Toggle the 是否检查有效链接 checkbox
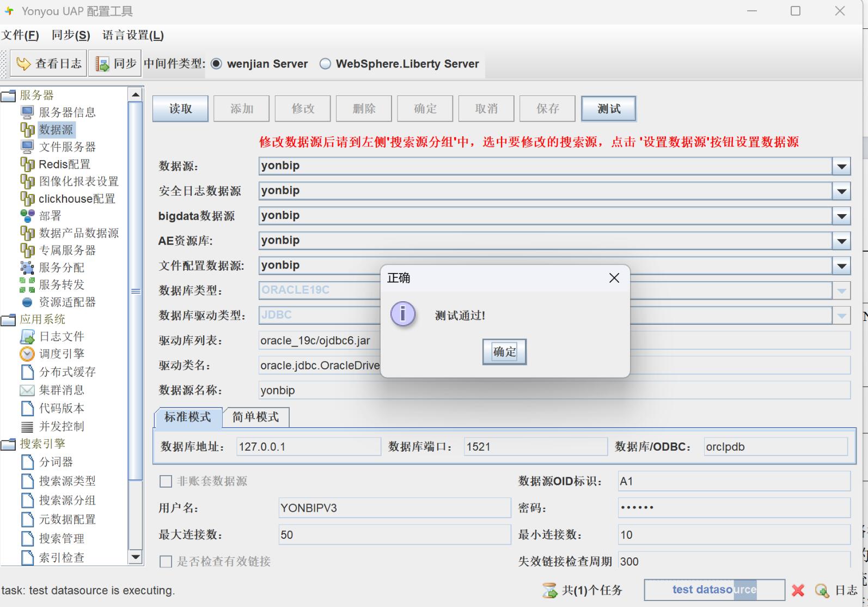868x607 pixels. pos(166,561)
